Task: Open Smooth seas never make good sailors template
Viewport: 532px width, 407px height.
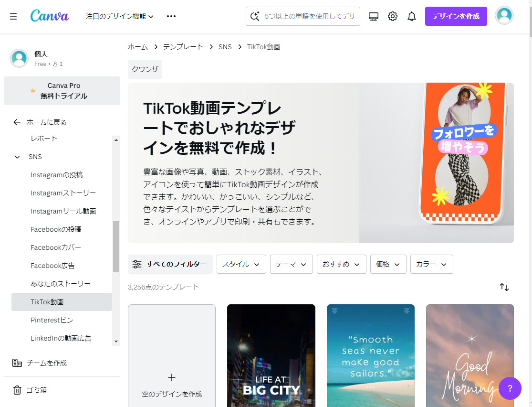Action: [371, 356]
